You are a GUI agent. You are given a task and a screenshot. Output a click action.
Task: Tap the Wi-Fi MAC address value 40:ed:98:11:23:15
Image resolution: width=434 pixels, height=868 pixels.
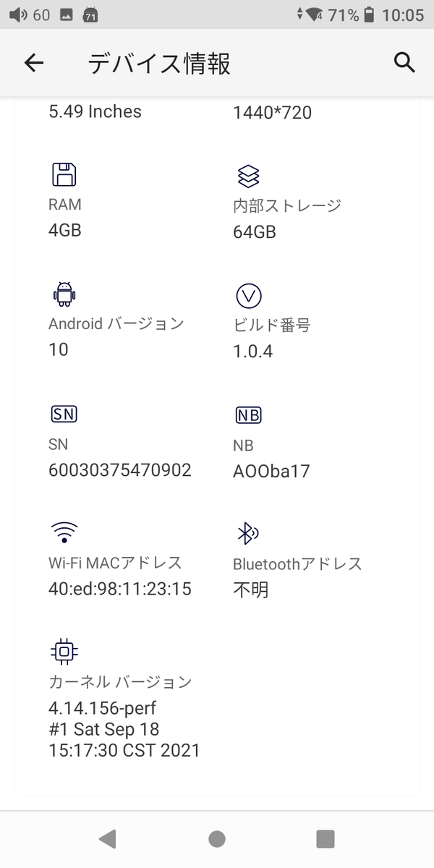click(x=121, y=589)
